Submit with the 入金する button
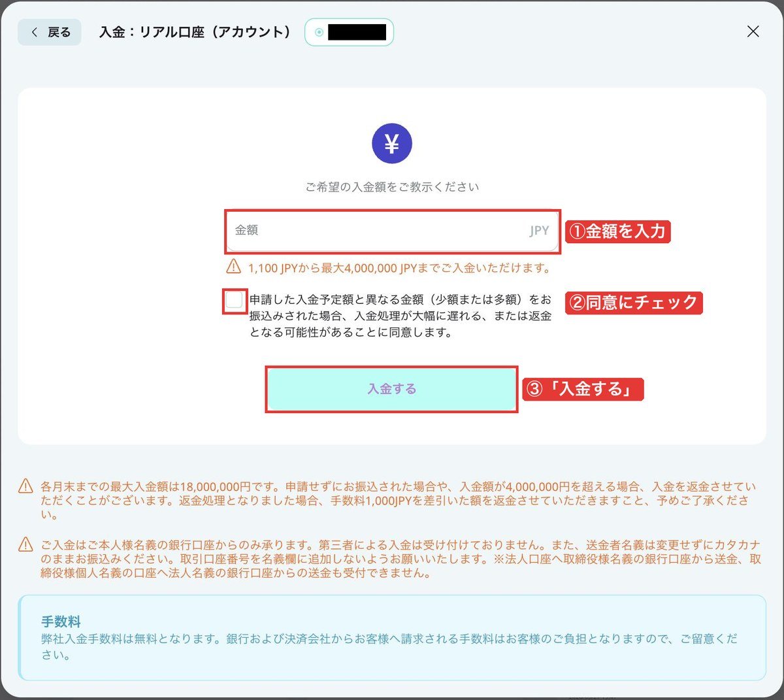 tap(391, 389)
